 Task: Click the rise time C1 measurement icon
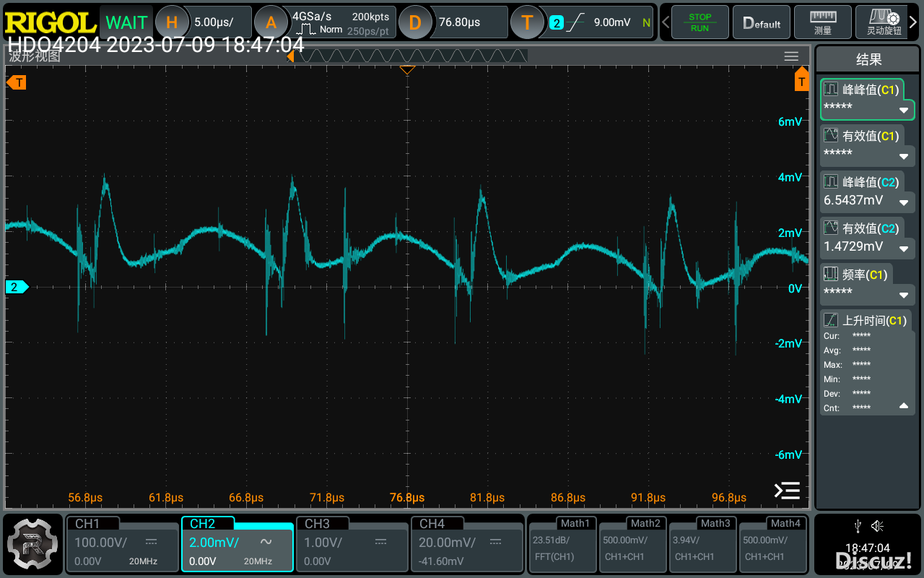(x=831, y=321)
